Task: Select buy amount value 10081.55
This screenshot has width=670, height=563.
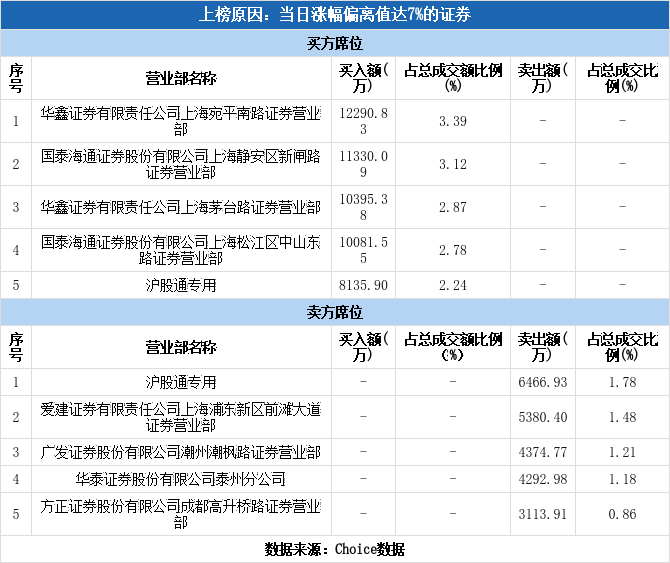Action: coord(363,250)
